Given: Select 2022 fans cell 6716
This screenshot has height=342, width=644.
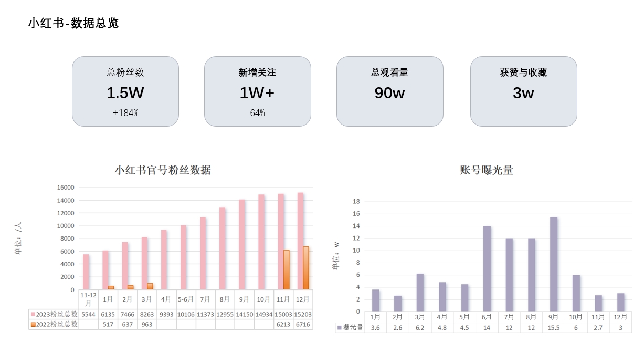Looking at the screenshot, I should click(x=303, y=325).
